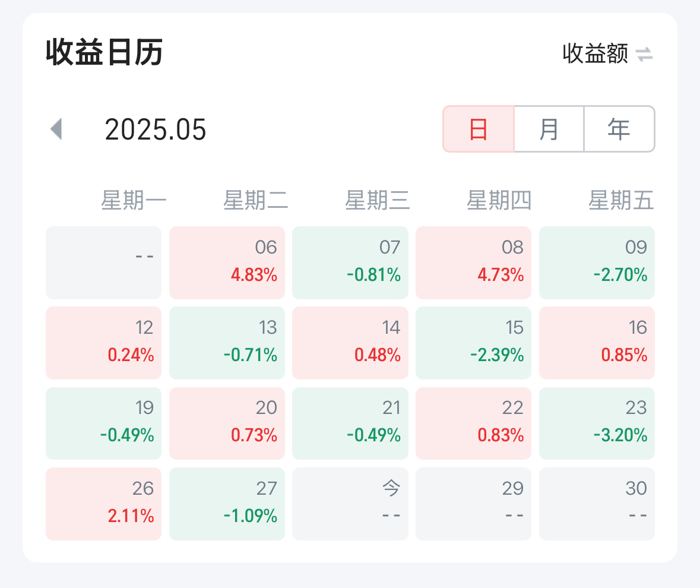The width and height of the screenshot is (700, 588).
Task: Toggle the 收益额 swap icon
Action: (x=644, y=55)
